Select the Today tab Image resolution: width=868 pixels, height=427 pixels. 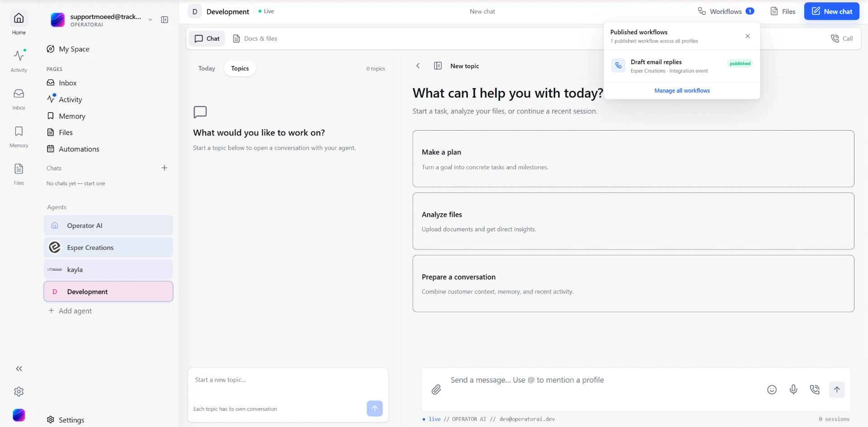[207, 68]
